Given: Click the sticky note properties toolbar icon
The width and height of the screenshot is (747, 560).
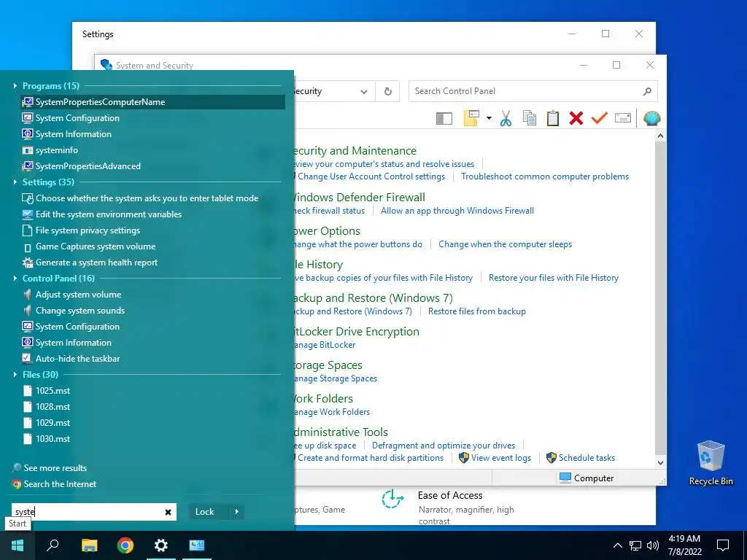Looking at the screenshot, I should tap(471, 118).
